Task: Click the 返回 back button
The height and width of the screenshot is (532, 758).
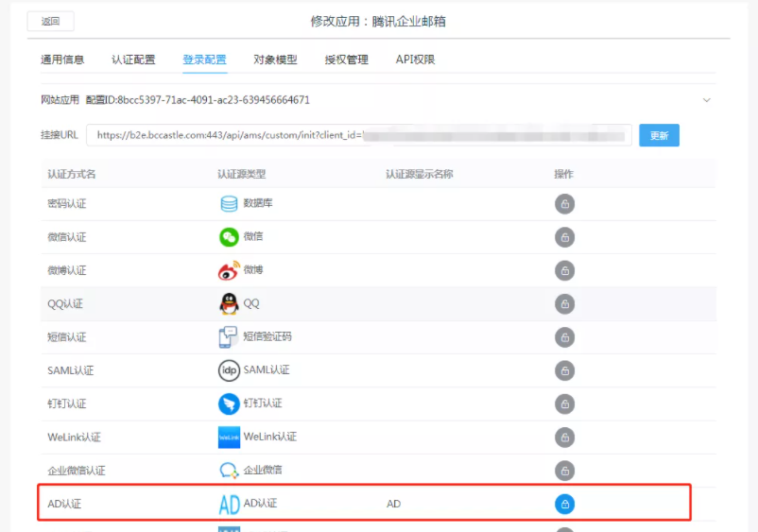Action: pos(50,21)
